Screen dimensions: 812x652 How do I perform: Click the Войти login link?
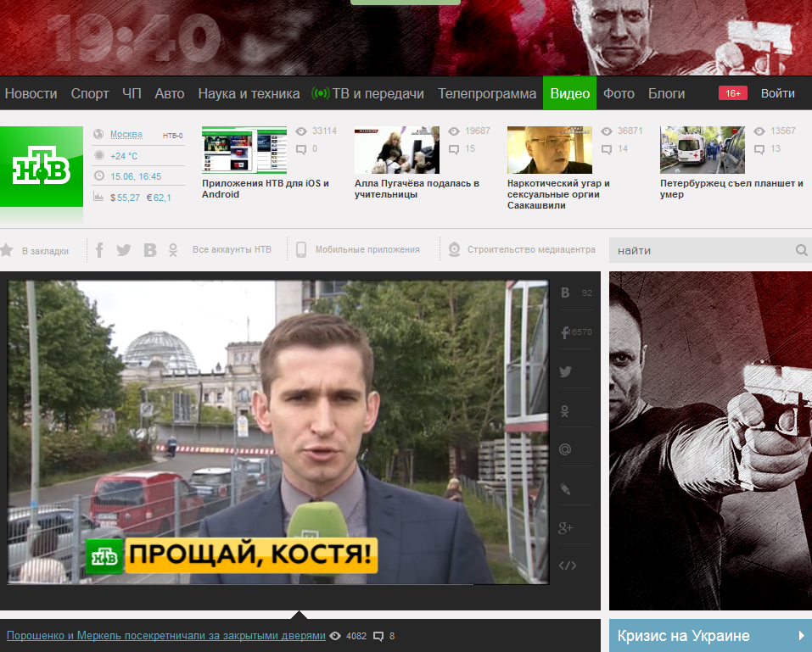(x=777, y=93)
